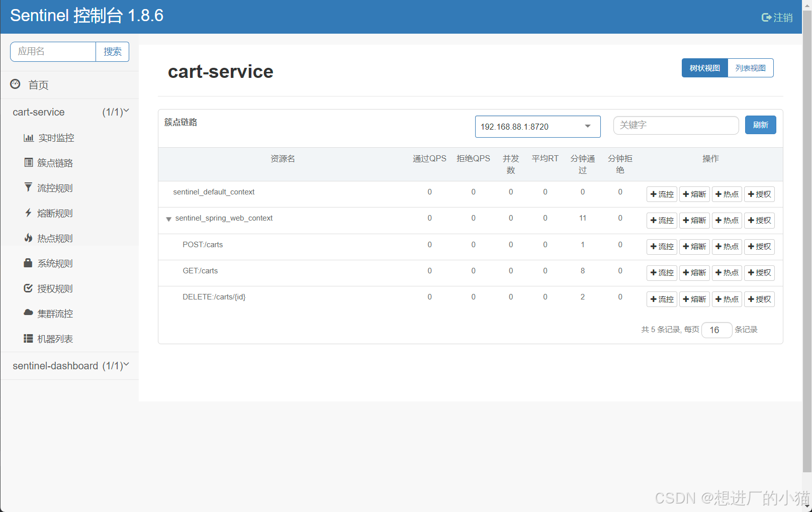Select the sentinel_default_context resource name
The width and height of the screenshot is (812, 512).
pos(214,192)
